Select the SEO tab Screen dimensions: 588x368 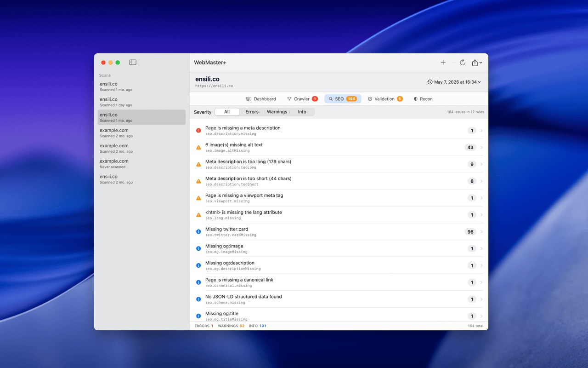pos(343,99)
